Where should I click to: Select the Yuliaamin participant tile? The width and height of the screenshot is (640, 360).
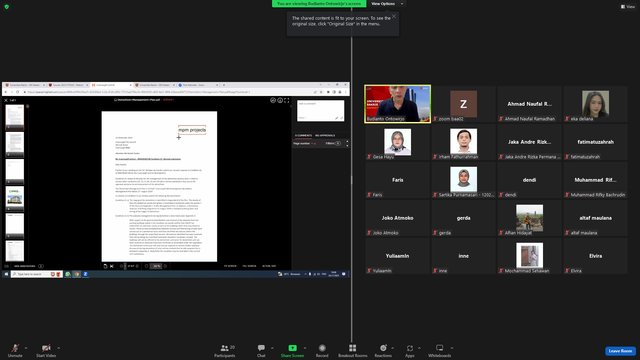[x=398, y=256]
